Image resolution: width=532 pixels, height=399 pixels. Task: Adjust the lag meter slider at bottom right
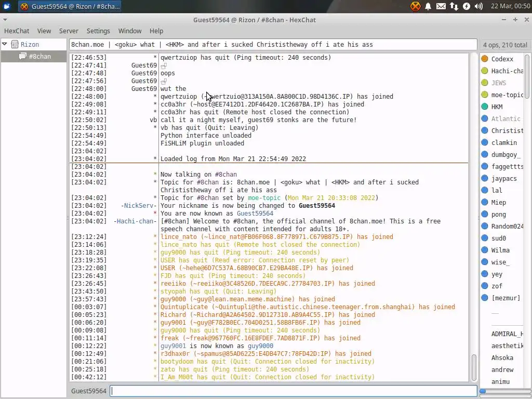(506, 391)
